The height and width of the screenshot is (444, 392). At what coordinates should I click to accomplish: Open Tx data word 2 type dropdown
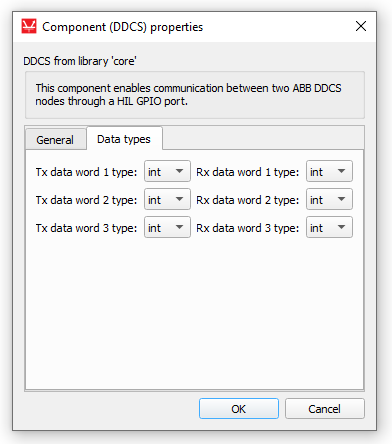tap(167, 199)
